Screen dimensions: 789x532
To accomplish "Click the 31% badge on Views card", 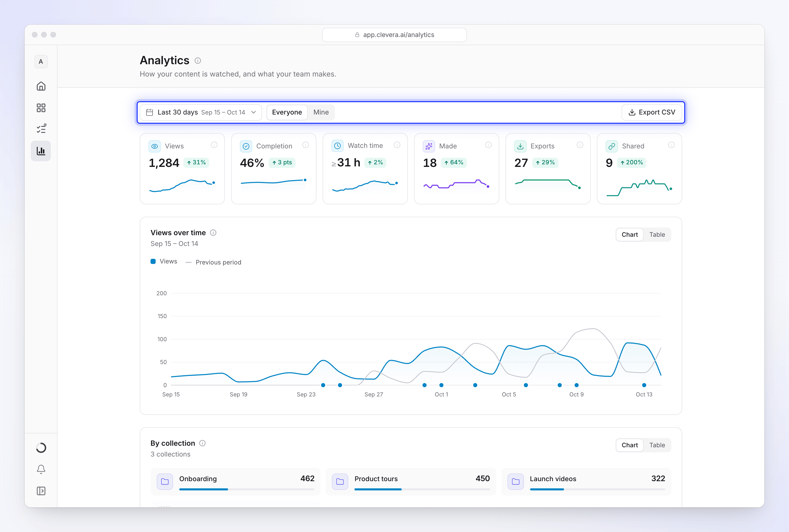I will point(196,163).
